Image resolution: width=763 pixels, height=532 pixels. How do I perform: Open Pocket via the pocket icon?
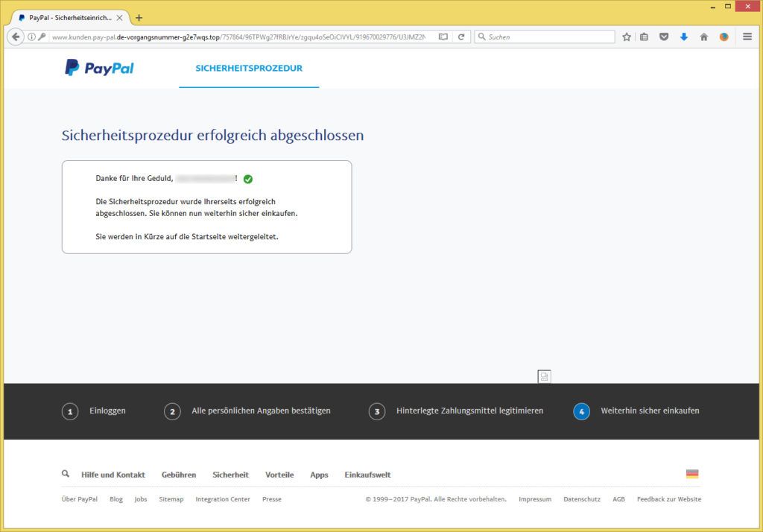[664, 36]
